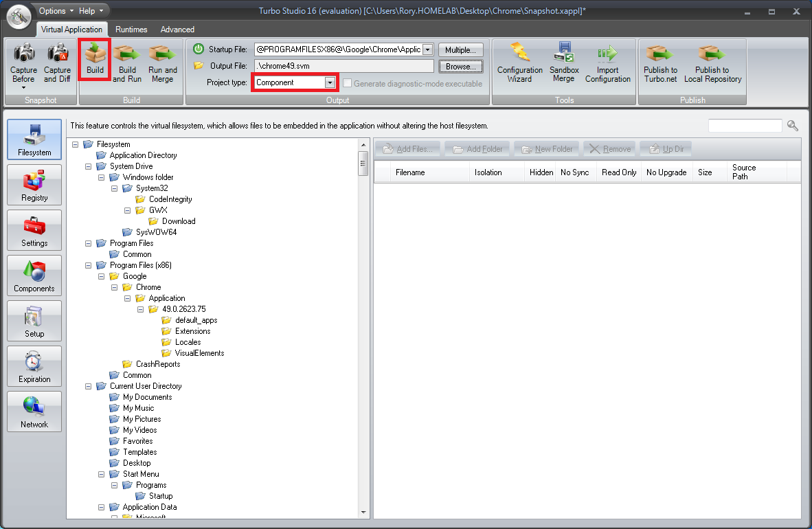Click the search magnifier icon
812x529 pixels.
point(792,126)
